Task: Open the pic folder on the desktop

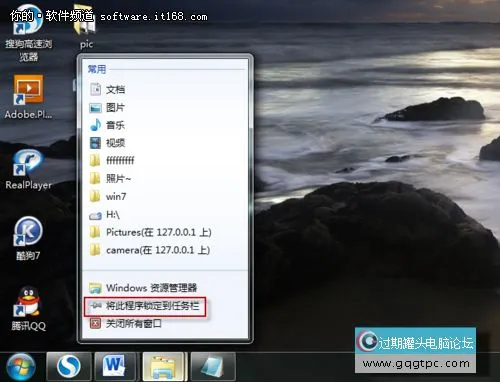Action: (86, 27)
